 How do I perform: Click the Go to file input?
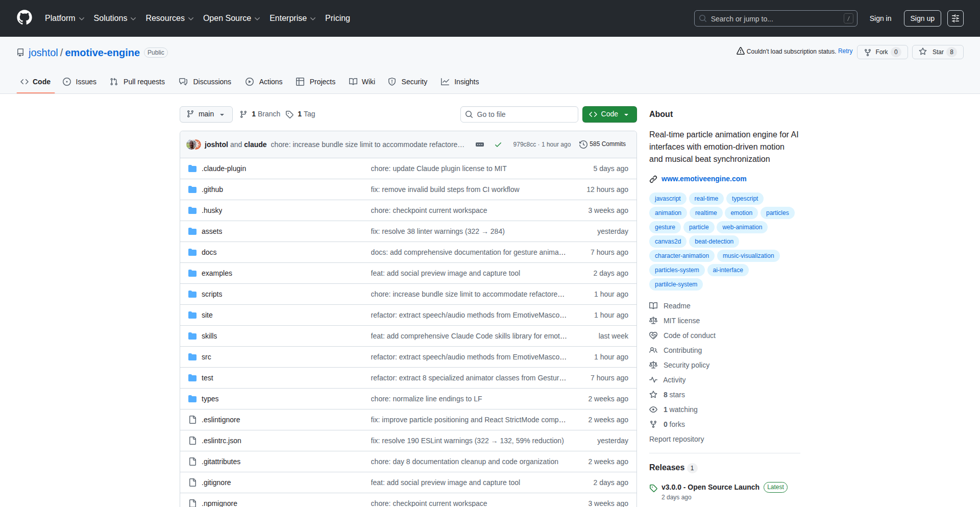coord(519,114)
